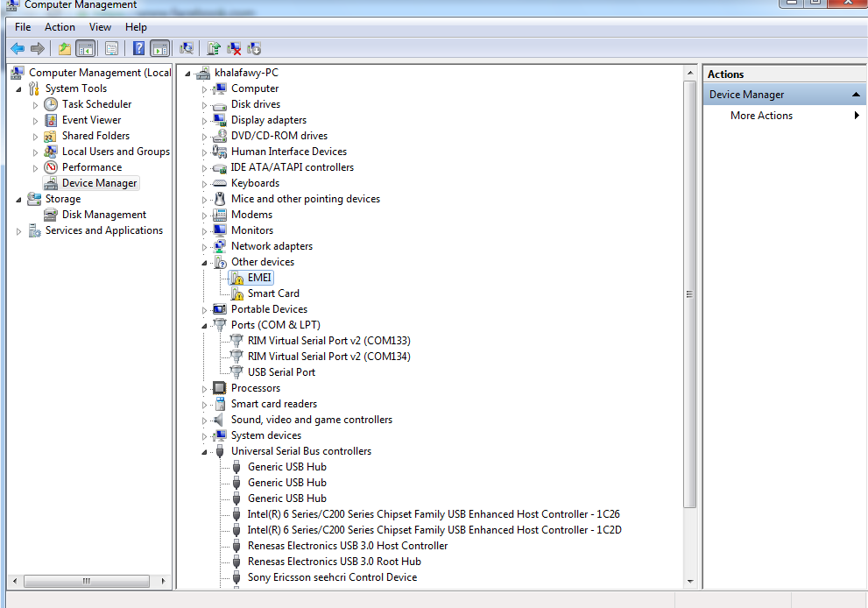Screen dimensions: 868x608
Task: Click device list scroll down arrow
Action: (x=689, y=582)
